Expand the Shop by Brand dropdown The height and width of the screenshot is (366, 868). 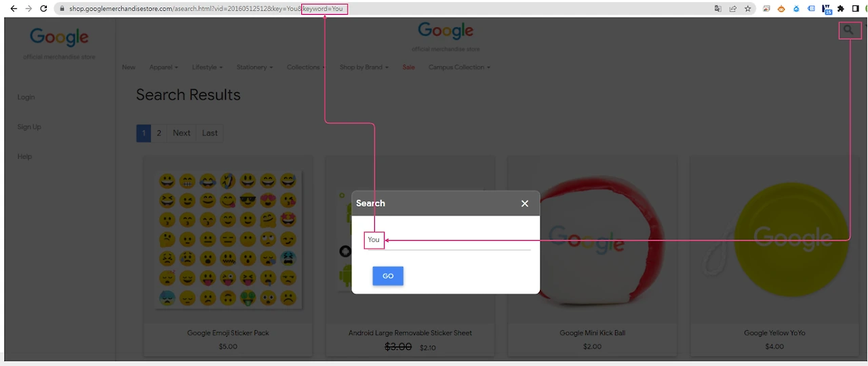click(364, 67)
